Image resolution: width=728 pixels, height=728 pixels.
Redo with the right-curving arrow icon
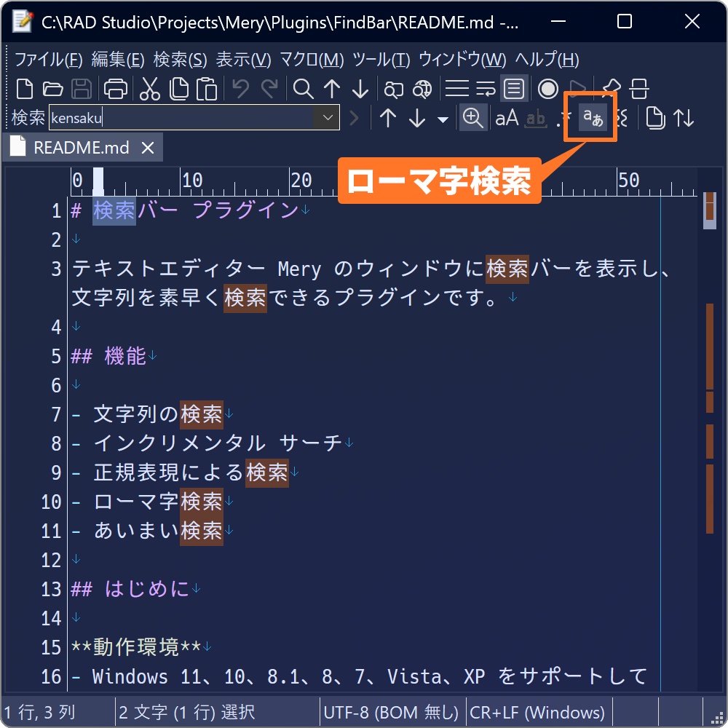[269, 89]
